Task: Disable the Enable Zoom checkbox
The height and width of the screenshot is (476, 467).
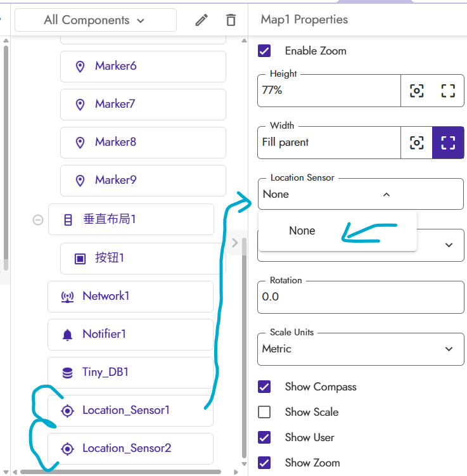Action: point(264,51)
